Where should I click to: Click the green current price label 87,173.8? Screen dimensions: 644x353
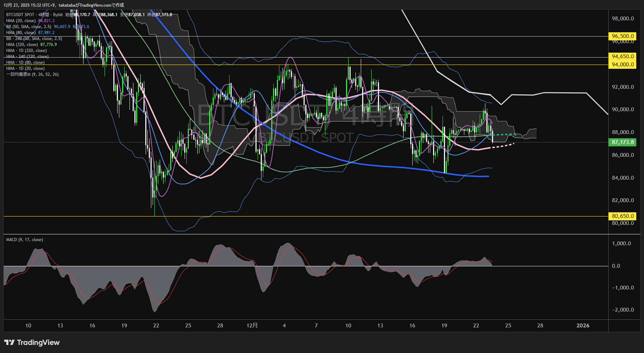click(x=623, y=142)
